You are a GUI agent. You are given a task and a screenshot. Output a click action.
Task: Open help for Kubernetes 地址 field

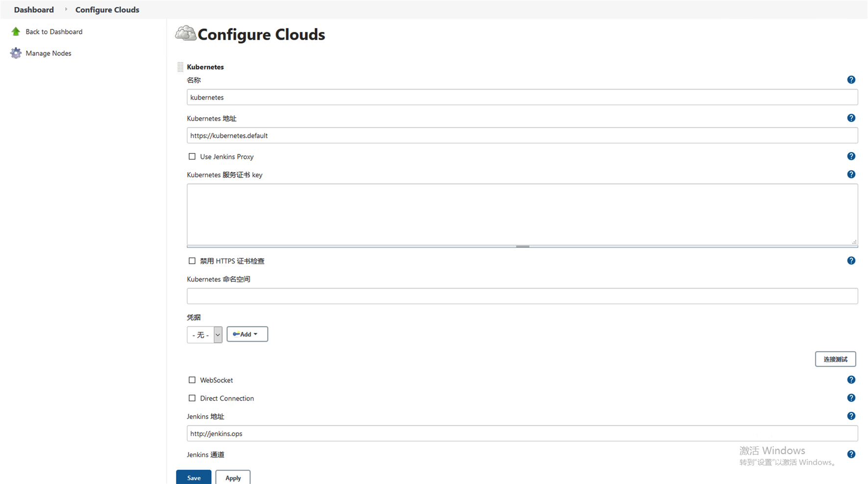(x=851, y=118)
